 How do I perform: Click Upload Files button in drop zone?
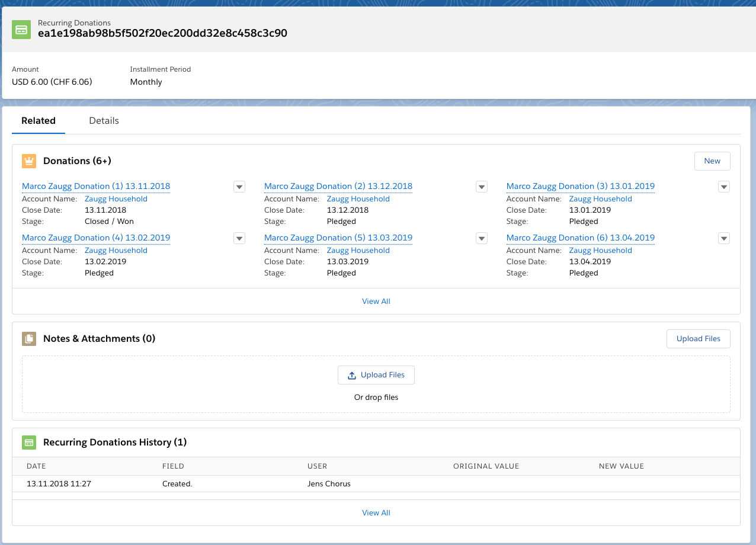376,375
